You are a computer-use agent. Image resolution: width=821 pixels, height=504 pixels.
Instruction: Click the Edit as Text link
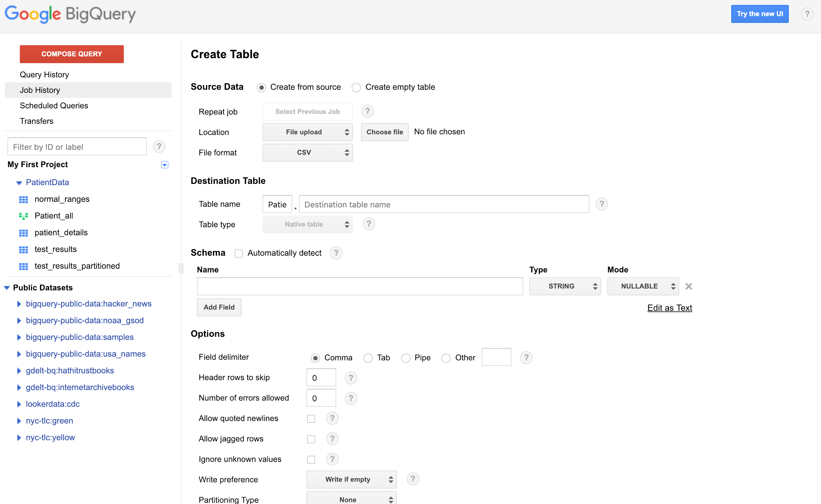point(669,308)
